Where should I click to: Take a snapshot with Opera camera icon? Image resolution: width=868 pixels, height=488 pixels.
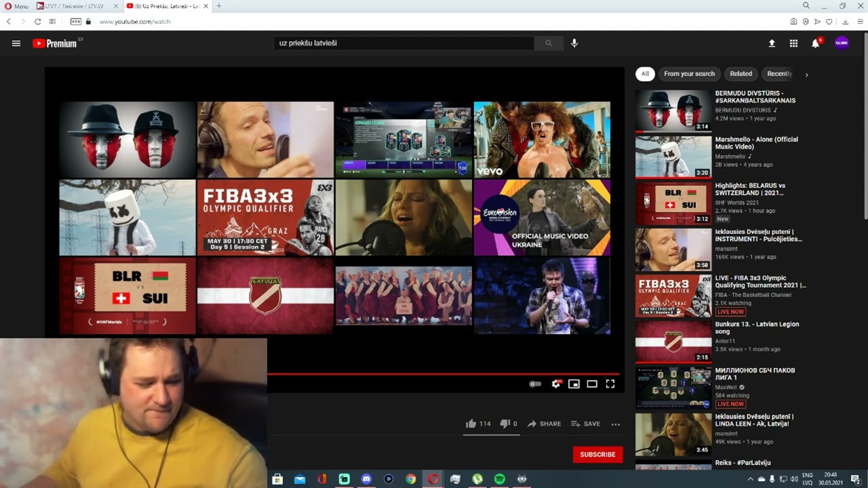pos(793,22)
